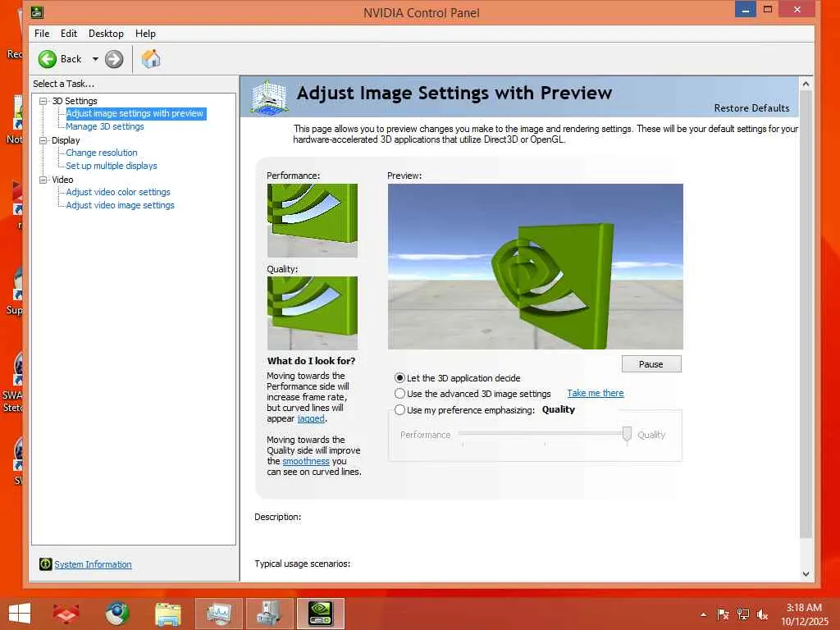Click the NVIDIA window title bar icon
The image size is (840, 630).
coord(36,11)
